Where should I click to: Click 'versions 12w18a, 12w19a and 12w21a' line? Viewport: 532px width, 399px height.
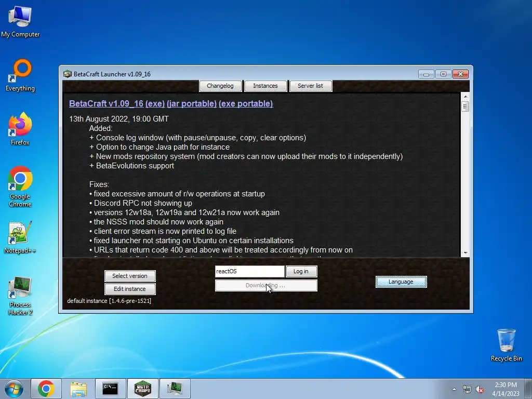pyautogui.click(x=184, y=212)
